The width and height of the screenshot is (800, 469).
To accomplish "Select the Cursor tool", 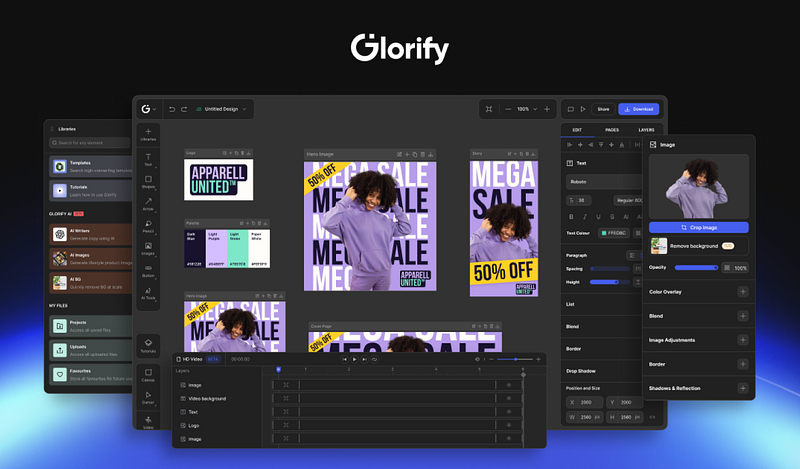I will (148, 397).
